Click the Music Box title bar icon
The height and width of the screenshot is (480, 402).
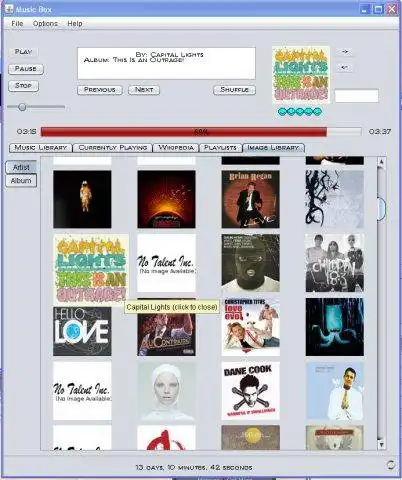9,9
